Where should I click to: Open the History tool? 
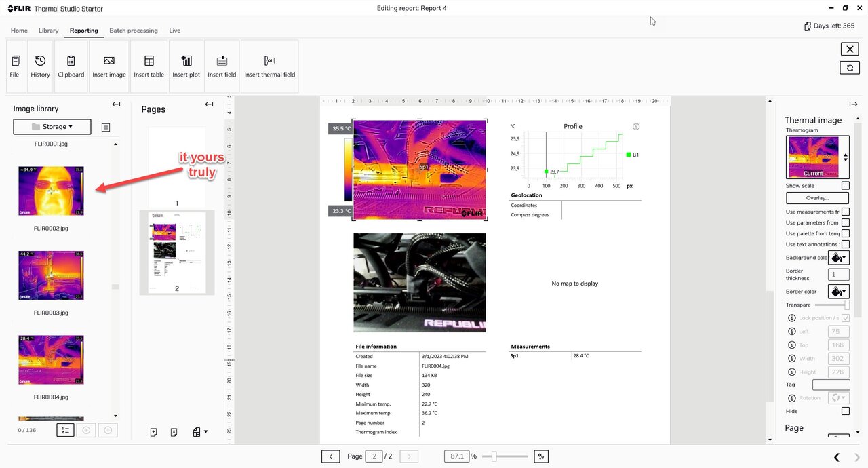pyautogui.click(x=40, y=62)
